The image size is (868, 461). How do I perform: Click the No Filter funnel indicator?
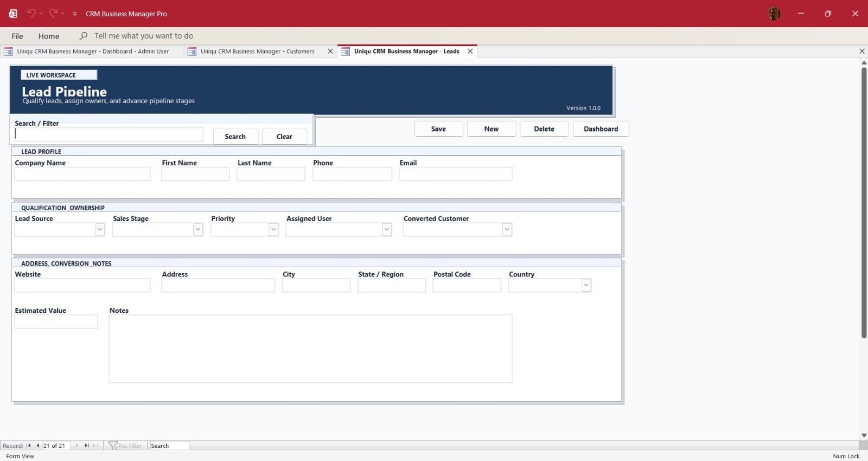[125, 446]
